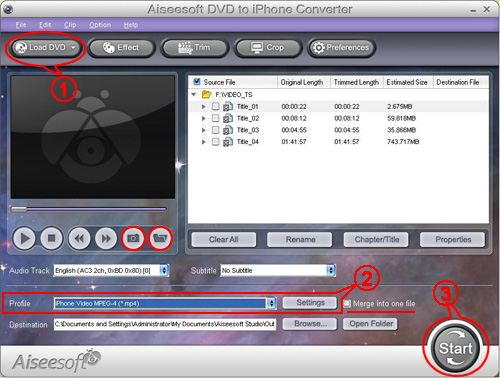Open the Trim tool
500x378 pixels.
(x=195, y=48)
